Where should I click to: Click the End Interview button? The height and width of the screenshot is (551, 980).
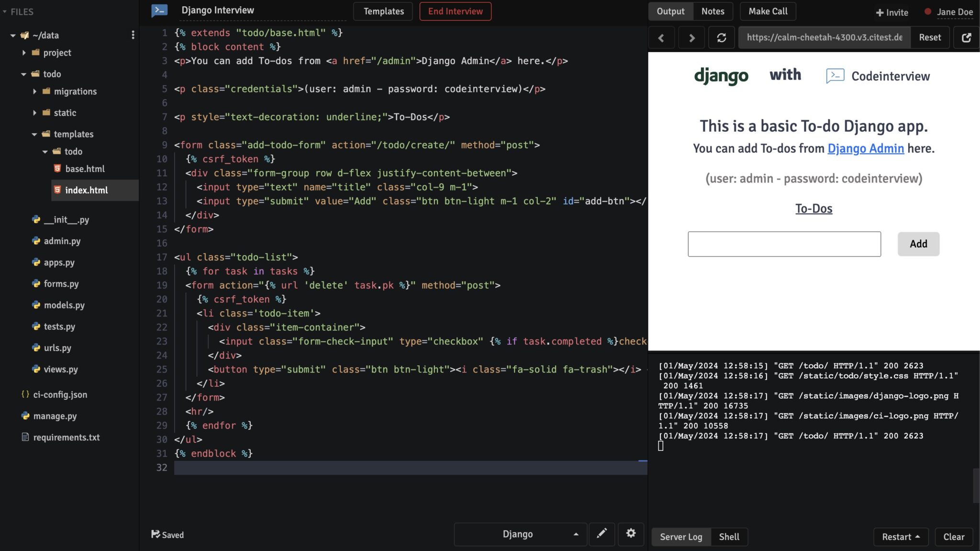point(455,11)
